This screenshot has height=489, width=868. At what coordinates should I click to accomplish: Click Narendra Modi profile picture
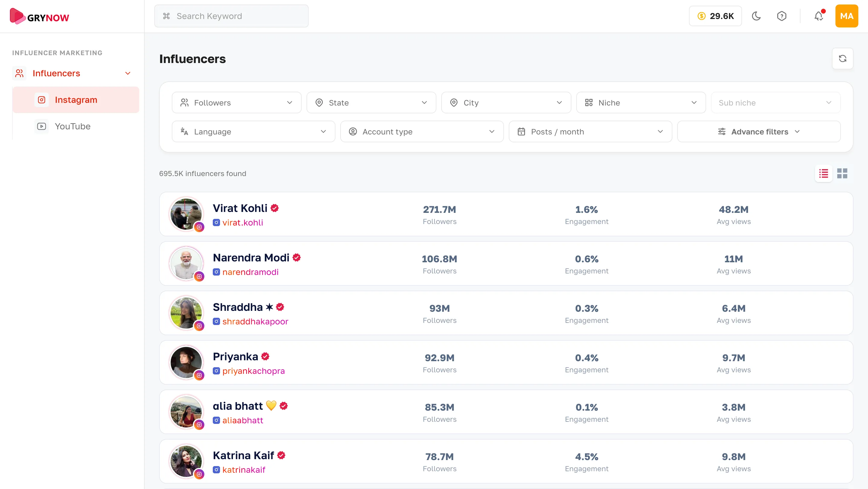(186, 263)
